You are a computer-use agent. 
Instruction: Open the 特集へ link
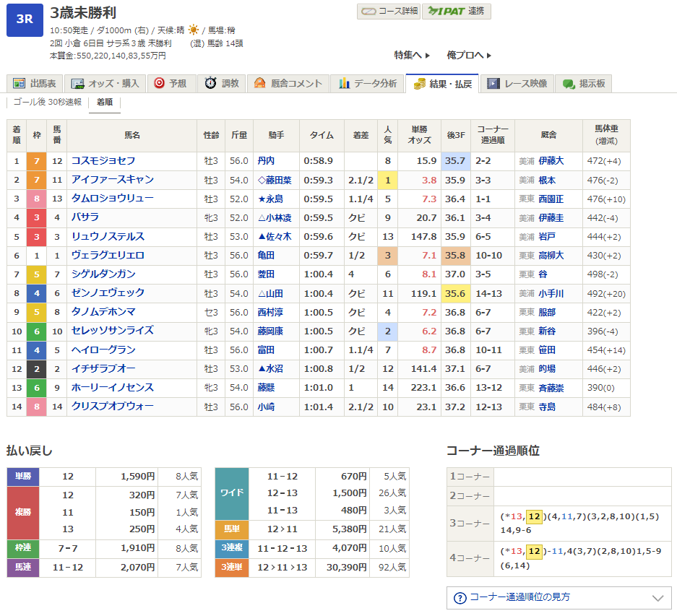(412, 55)
